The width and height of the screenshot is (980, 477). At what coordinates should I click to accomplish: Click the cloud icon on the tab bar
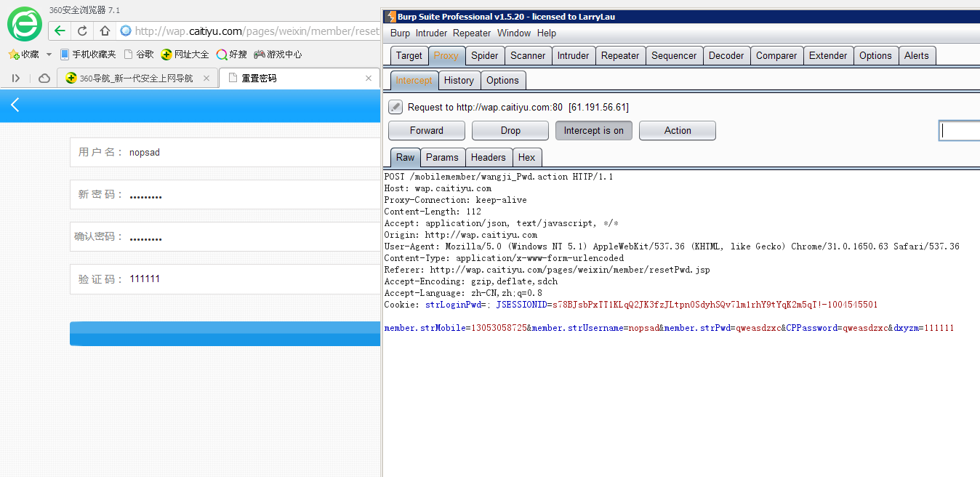click(44, 79)
